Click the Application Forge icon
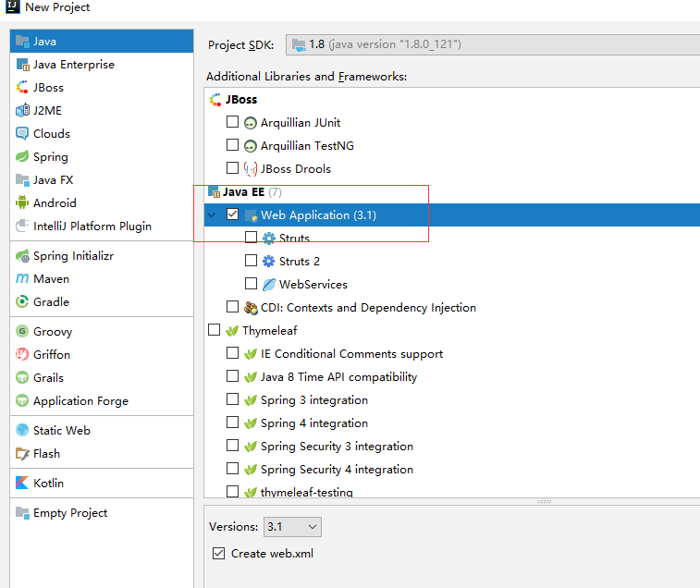The height and width of the screenshot is (588, 700). point(22,401)
